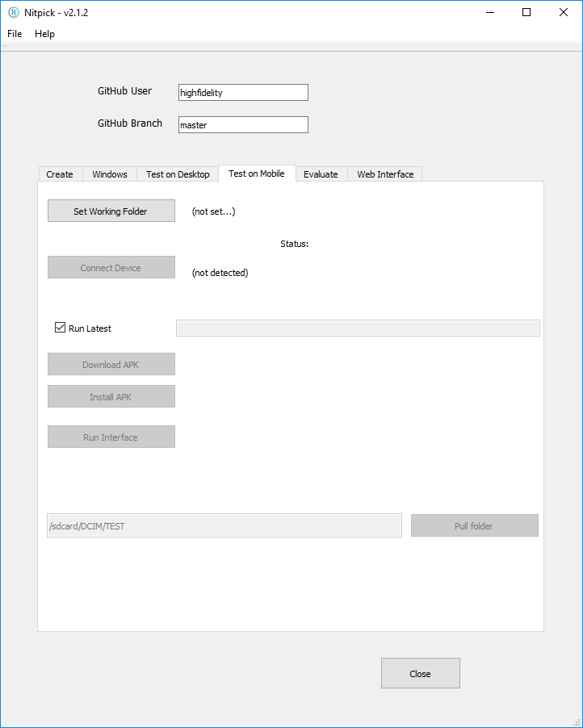Viewport: 583px width, 728px height.
Task: Click the Close button at bottom
Action: (421, 673)
